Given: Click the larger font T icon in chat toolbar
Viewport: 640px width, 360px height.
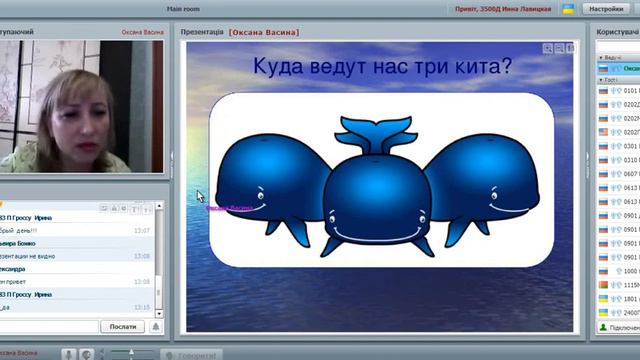Looking at the screenshot, I should coord(135,209).
